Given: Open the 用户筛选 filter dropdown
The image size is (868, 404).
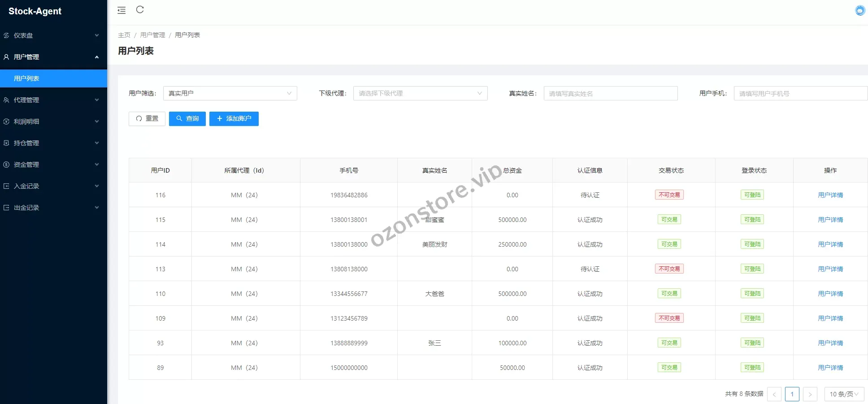Looking at the screenshot, I should pos(230,93).
